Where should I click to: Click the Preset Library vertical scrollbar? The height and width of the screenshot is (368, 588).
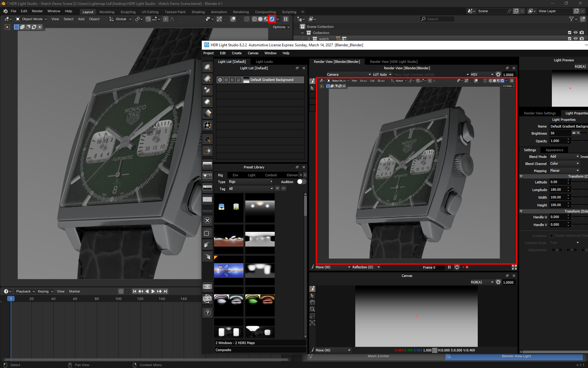[305, 205]
